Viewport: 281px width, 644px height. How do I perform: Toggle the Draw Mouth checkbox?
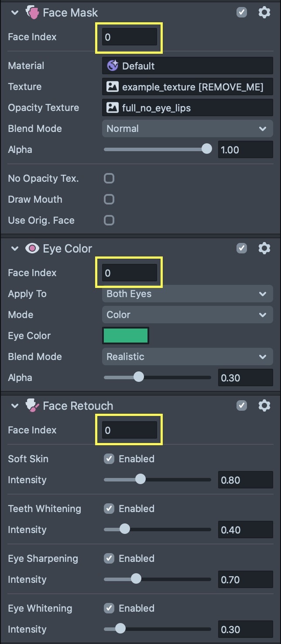109,199
